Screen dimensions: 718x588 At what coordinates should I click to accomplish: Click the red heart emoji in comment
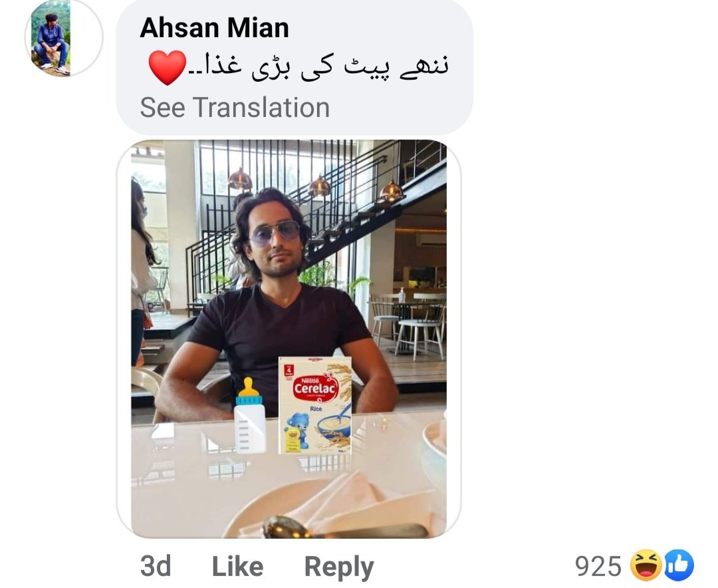tap(168, 67)
